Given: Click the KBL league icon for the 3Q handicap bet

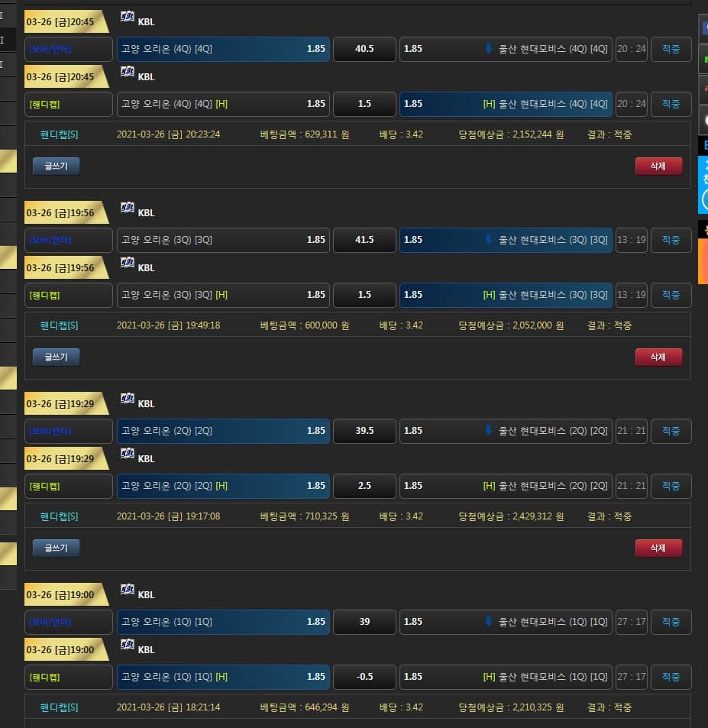Looking at the screenshot, I should 128,263.
